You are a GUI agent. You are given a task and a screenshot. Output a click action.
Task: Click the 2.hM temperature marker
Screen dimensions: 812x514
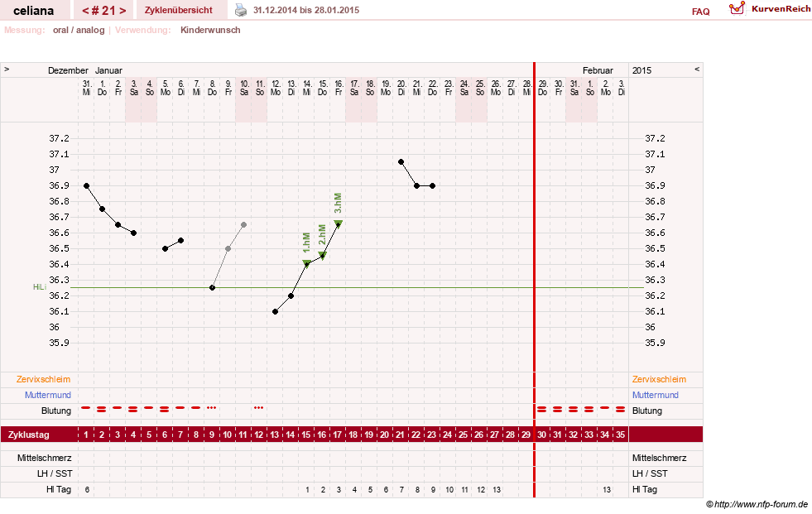point(322,255)
